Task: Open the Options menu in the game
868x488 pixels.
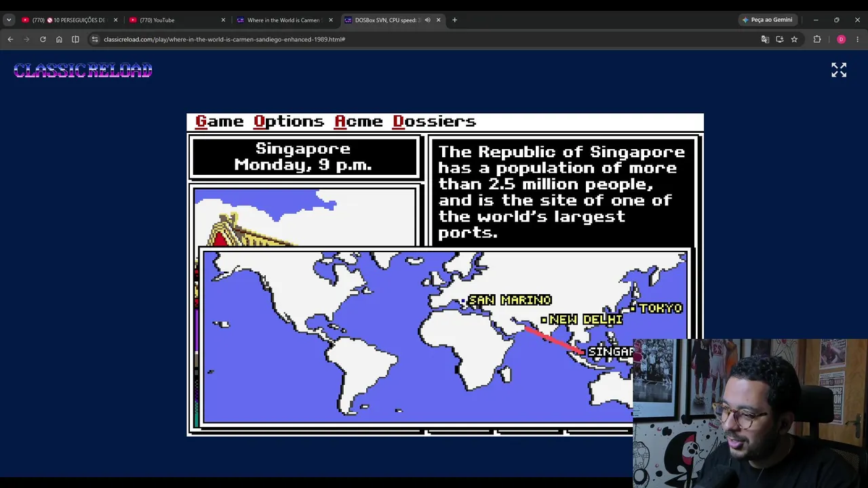Action: click(289, 121)
